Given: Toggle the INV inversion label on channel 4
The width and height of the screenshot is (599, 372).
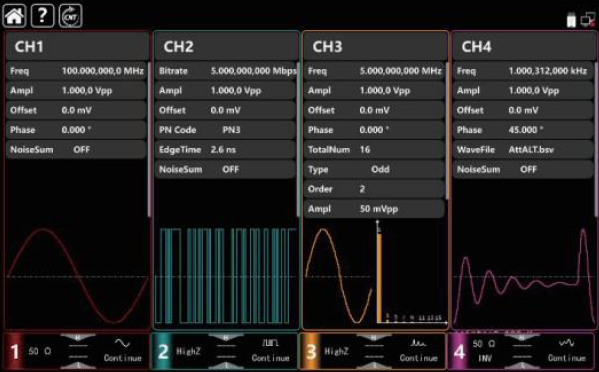Looking at the screenshot, I should [x=484, y=358].
